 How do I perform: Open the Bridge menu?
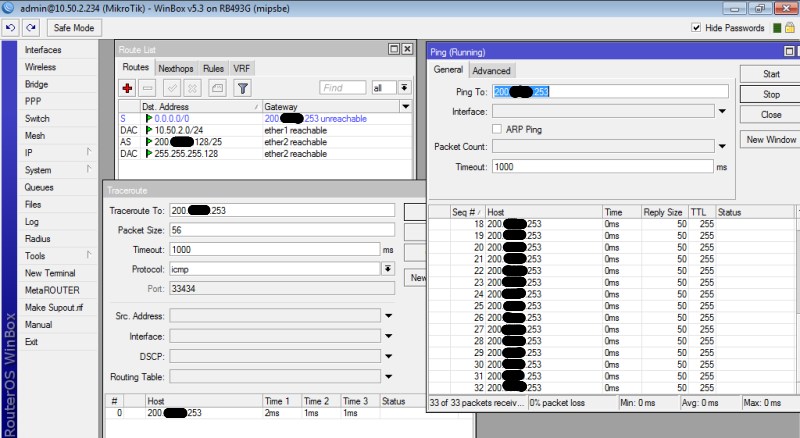click(36, 84)
